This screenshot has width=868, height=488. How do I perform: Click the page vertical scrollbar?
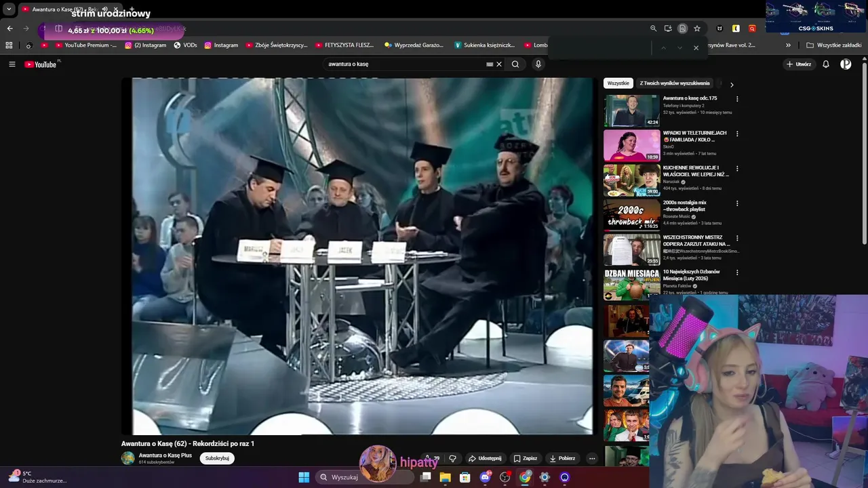(x=865, y=152)
